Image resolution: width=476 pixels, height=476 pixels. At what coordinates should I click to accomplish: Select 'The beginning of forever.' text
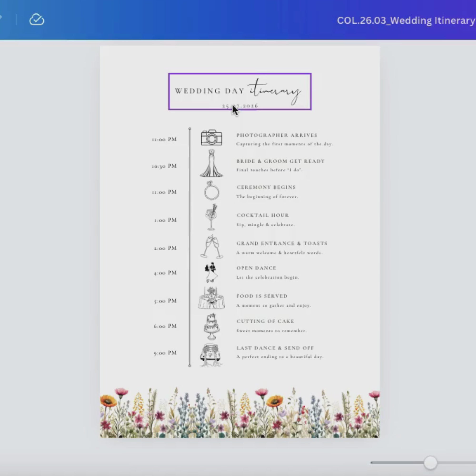[x=267, y=197]
